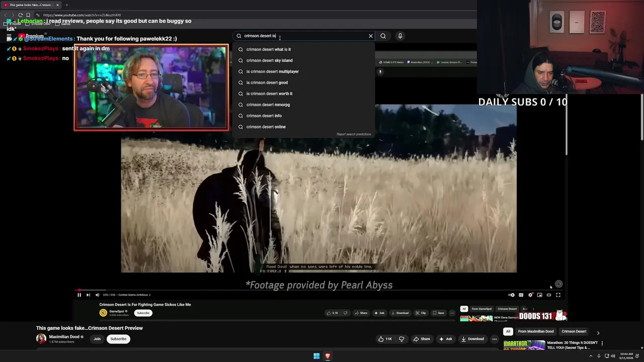The height and width of the screenshot is (362, 644).
Task: Select suggestion 'is crimson desert good'
Action: pyautogui.click(x=303, y=82)
